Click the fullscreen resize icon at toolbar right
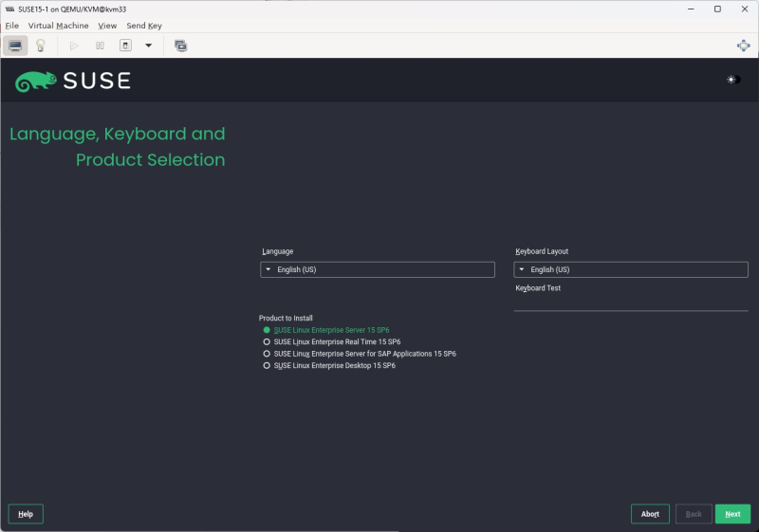 click(x=744, y=46)
